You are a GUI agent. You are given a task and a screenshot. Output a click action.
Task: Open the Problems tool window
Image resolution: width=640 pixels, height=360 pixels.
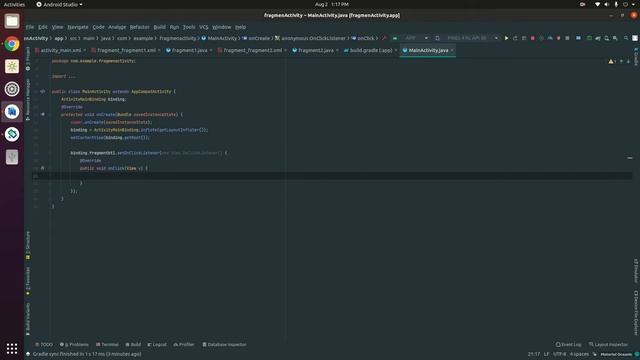pos(74,344)
